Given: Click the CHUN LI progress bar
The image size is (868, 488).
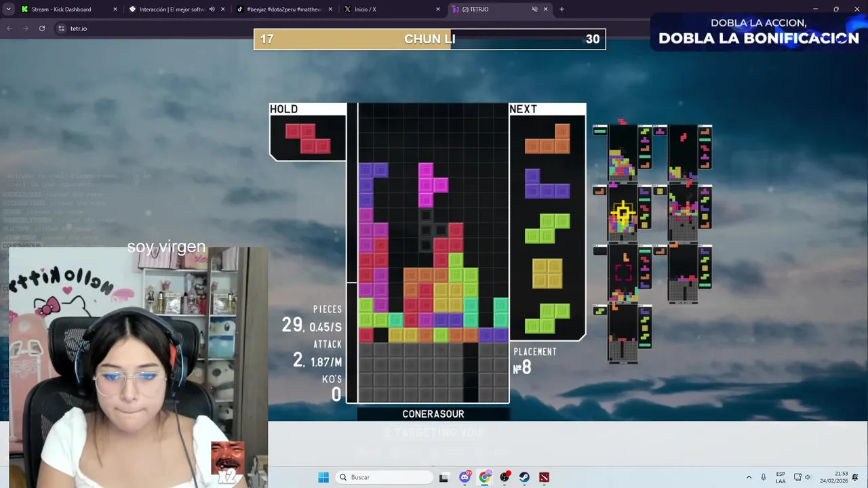Looking at the screenshot, I should click(x=430, y=39).
